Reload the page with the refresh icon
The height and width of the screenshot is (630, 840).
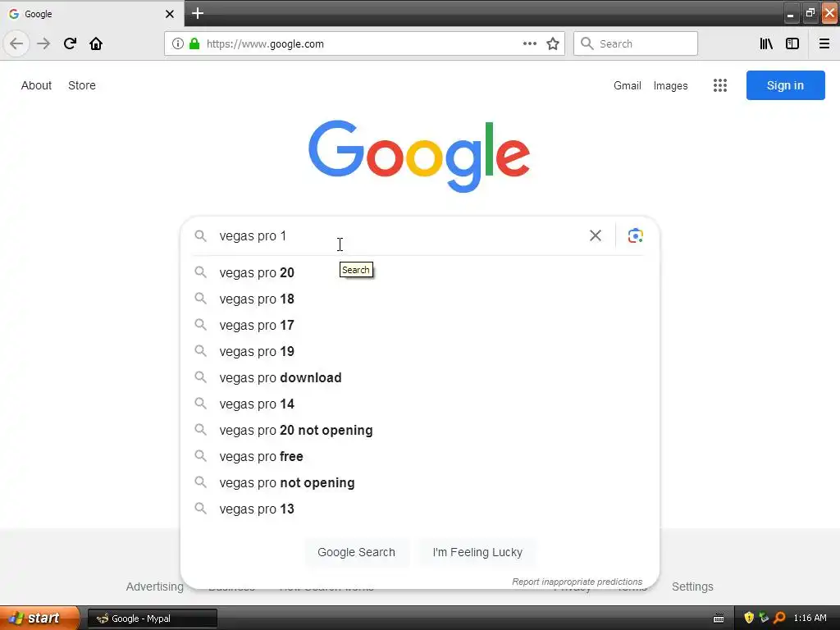click(70, 43)
